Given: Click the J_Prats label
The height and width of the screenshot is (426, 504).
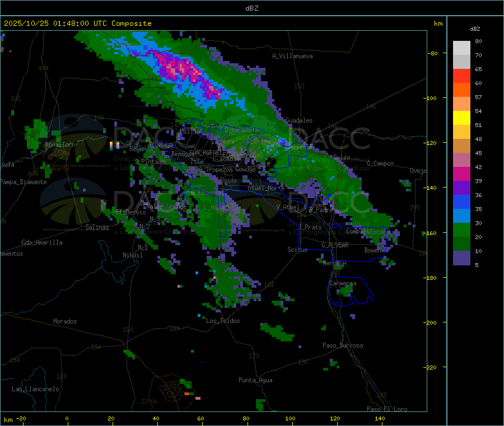Looking at the screenshot, I should point(310,227).
